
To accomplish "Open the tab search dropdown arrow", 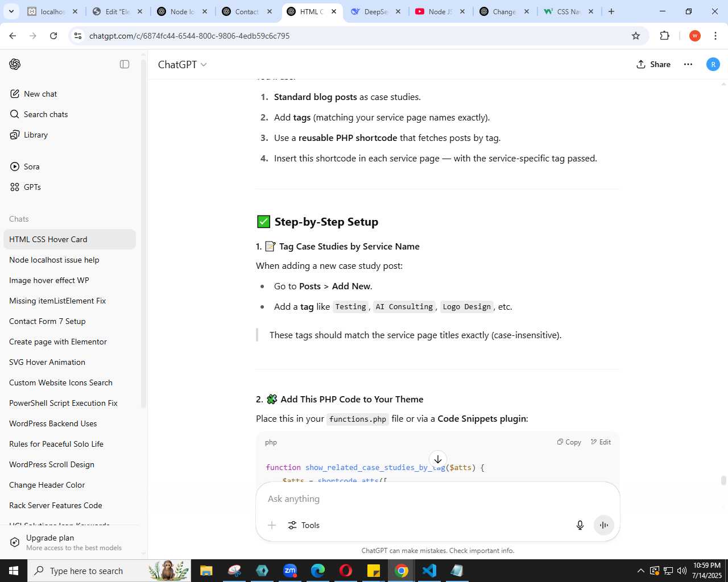I will click(11, 11).
